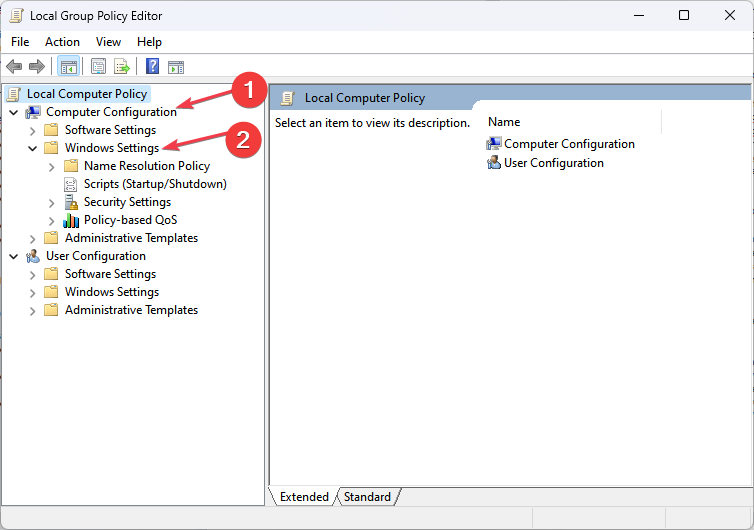754x530 pixels.
Task: Click User Configuration icon in right list
Action: (493, 163)
